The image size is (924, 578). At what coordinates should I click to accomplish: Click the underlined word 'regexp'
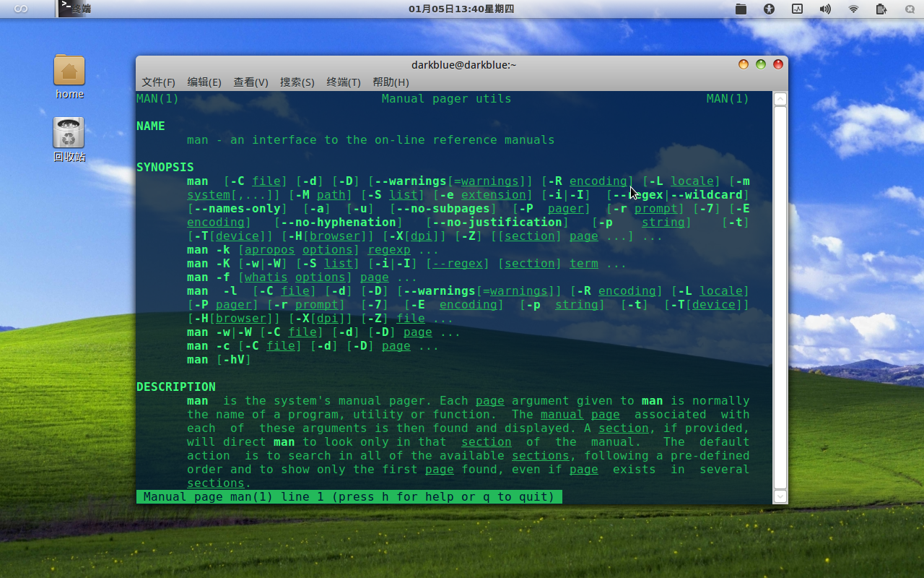pos(389,250)
